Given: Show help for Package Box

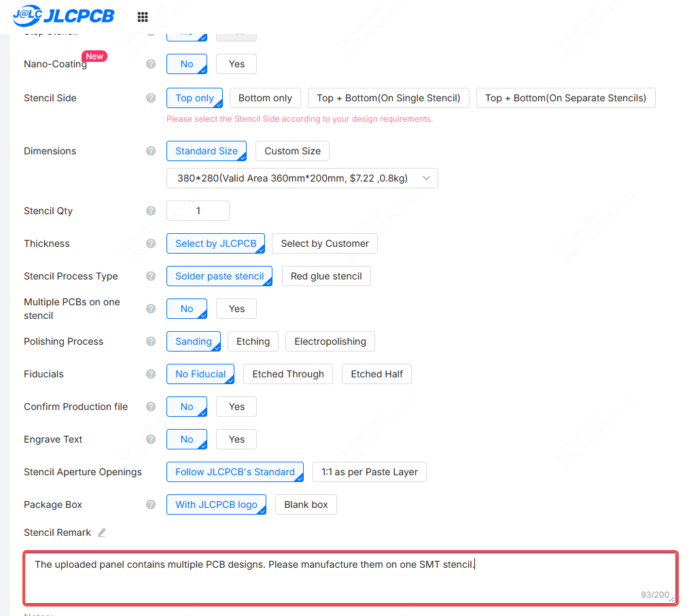Looking at the screenshot, I should (x=151, y=504).
